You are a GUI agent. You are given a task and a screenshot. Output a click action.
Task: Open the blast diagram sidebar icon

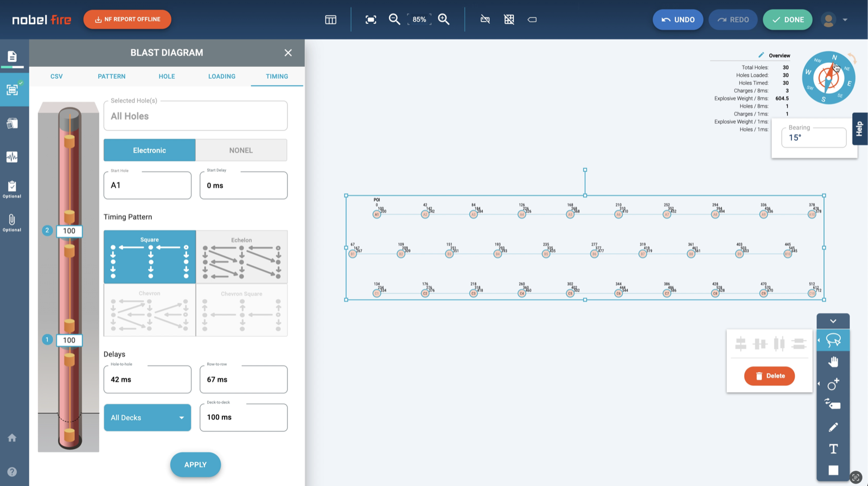coord(12,89)
